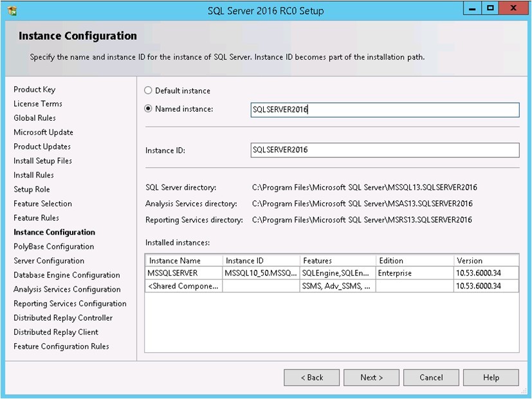Click the Named instance text field
This screenshot has width=532, height=399.
pyautogui.click(x=385, y=110)
